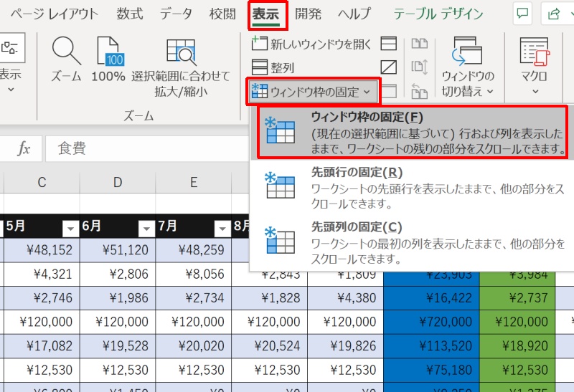This screenshot has width=574, height=392.
Task: Select blue cell ¥75,180
Action: pyautogui.click(x=432, y=370)
